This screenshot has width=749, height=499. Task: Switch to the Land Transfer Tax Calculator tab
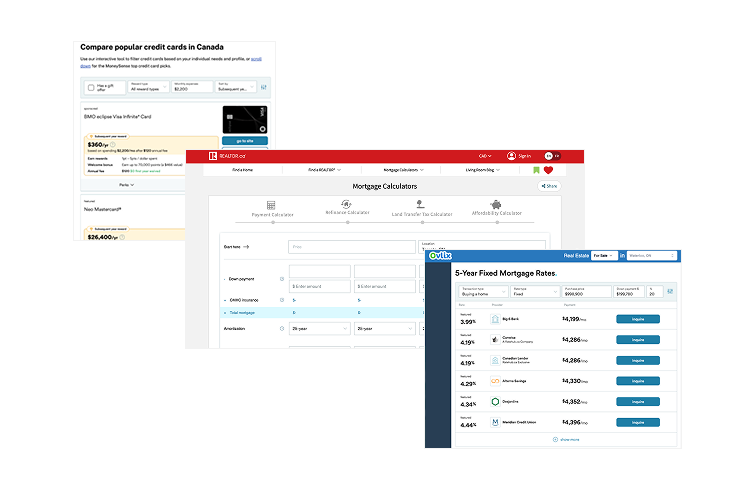tap(422, 209)
